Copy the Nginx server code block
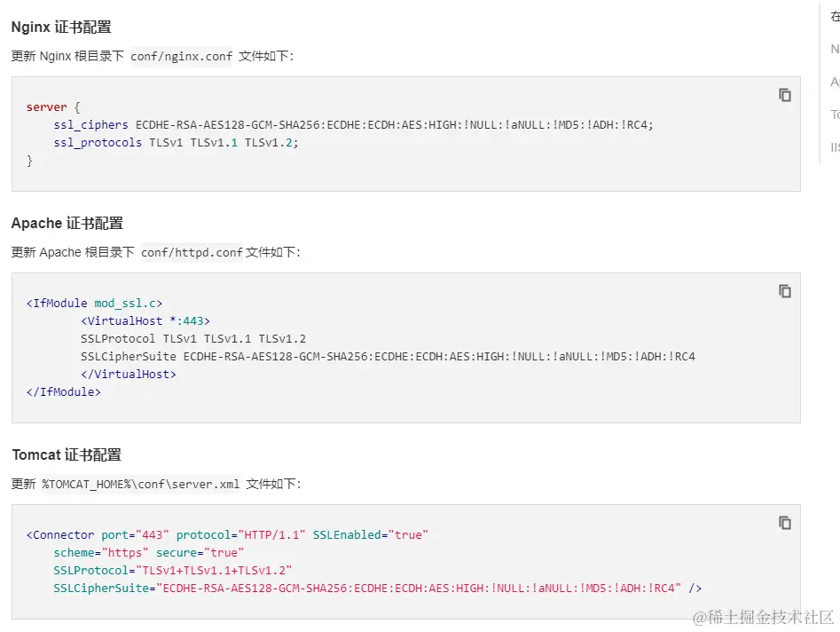840x632 pixels. tap(785, 95)
